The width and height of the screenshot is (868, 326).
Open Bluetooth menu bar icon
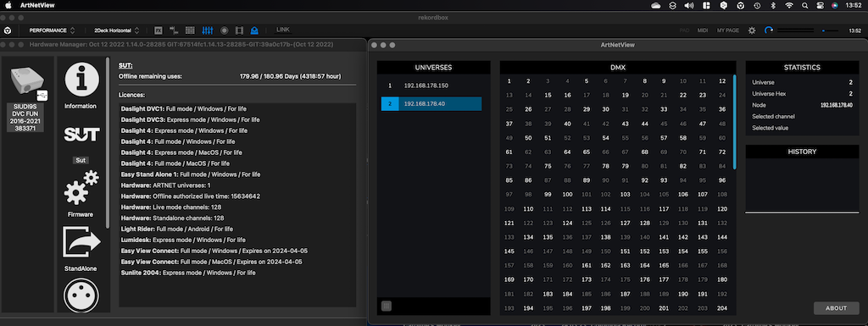coord(773,6)
